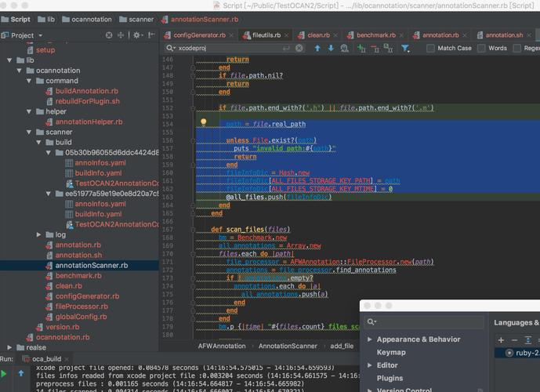Image resolution: width=540 pixels, height=392 pixels.
Task: Open the search results filter icon
Action: click(405, 49)
